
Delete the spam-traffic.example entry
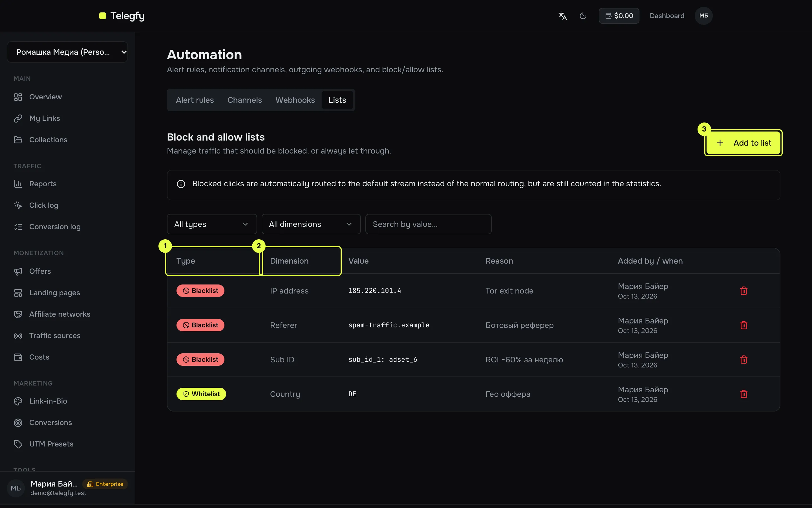coord(743,325)
